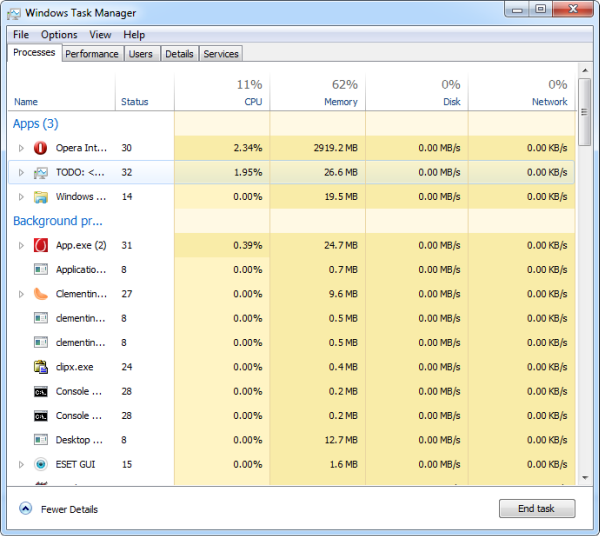Click the TODO app process icon
Screen dimensions: 600x536
click(x=41, y=173)
